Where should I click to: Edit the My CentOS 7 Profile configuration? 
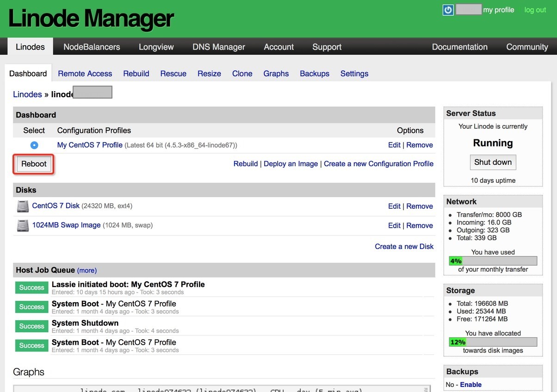(x=394, y=145)
